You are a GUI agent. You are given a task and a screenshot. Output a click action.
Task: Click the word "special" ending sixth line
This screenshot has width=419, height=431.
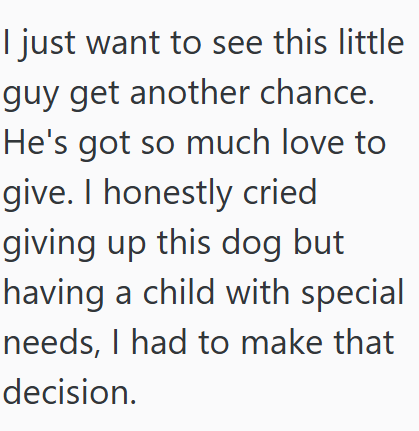pyautogui.click(x=353, y=295)
